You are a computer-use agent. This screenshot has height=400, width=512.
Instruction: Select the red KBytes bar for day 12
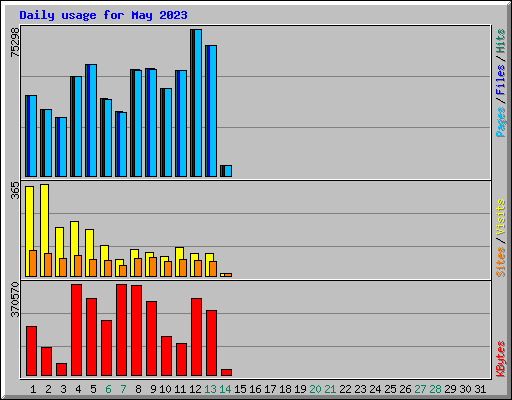(196, 337)
